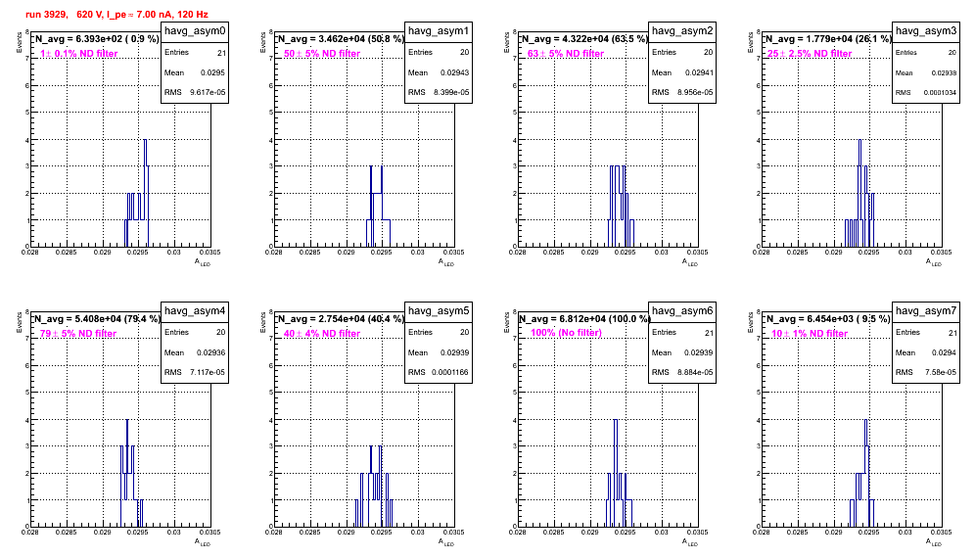
Task: Pick the magenta 100% (No filter) label
Action: tap(567, 333)
